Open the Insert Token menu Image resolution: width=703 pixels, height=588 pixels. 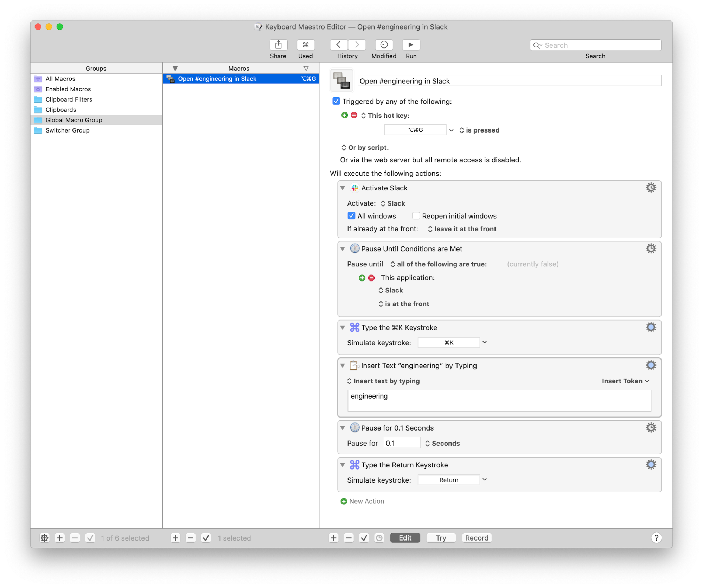point(625,381)
